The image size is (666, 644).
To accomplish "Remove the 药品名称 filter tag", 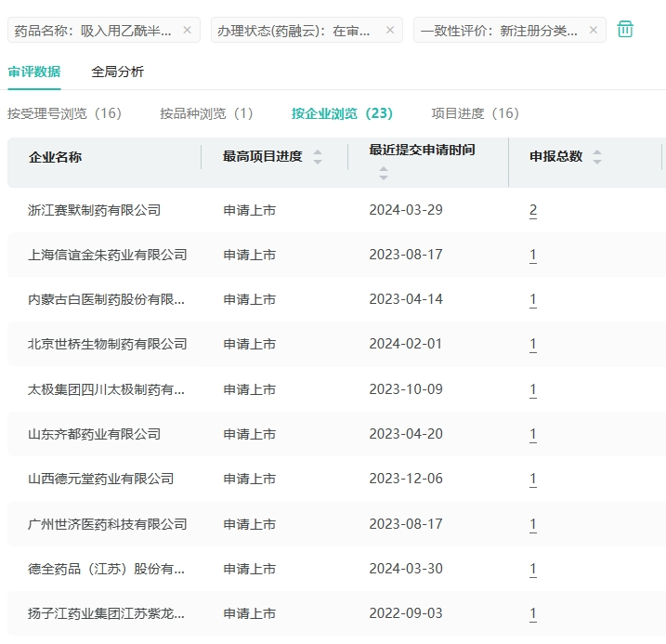I will (187, 30).
